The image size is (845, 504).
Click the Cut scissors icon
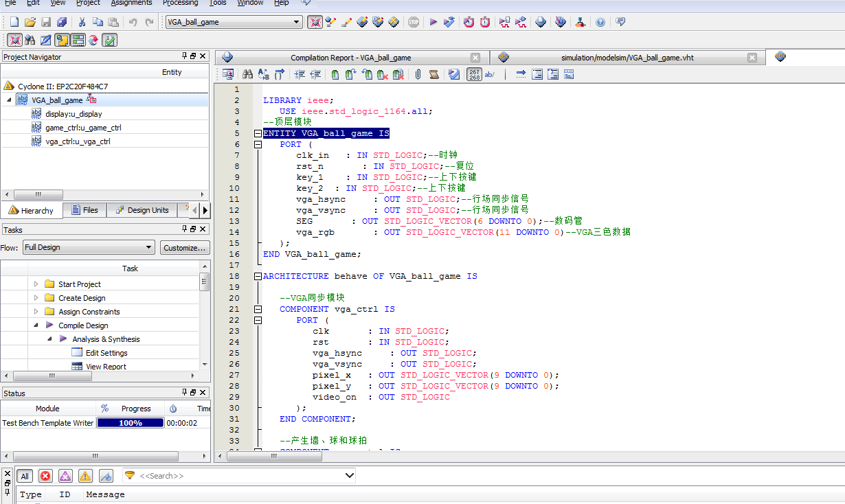click(81, 22)
